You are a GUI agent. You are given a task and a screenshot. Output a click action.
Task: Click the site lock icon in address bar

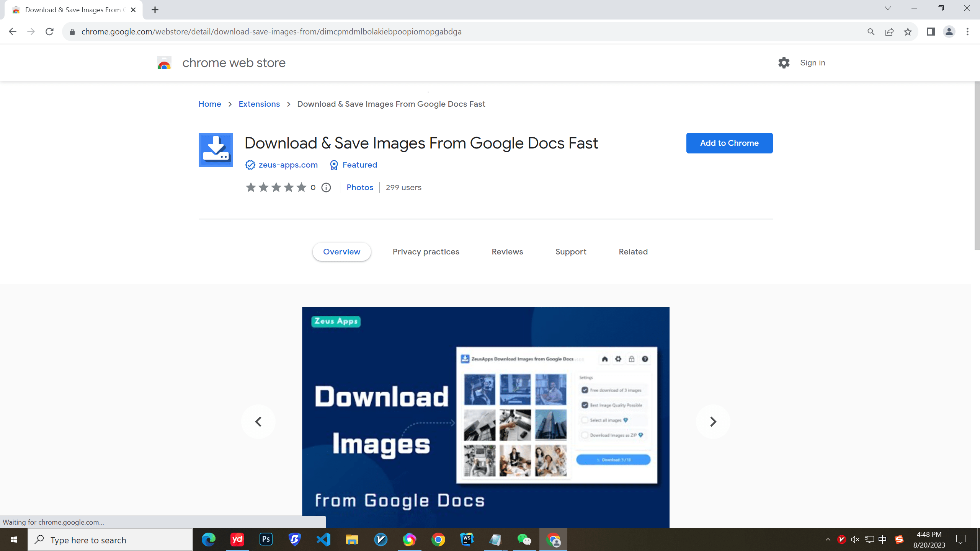pos(72,32)
